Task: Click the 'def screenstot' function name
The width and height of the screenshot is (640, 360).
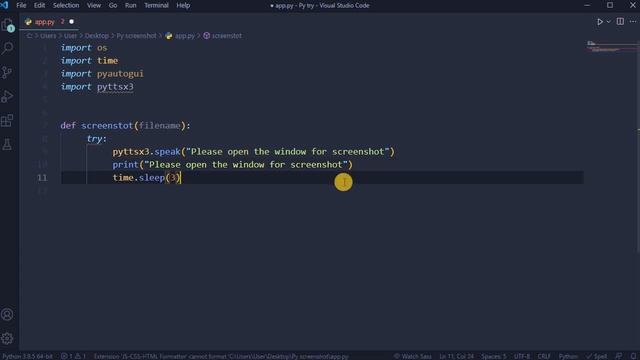Action: point(107,126)
